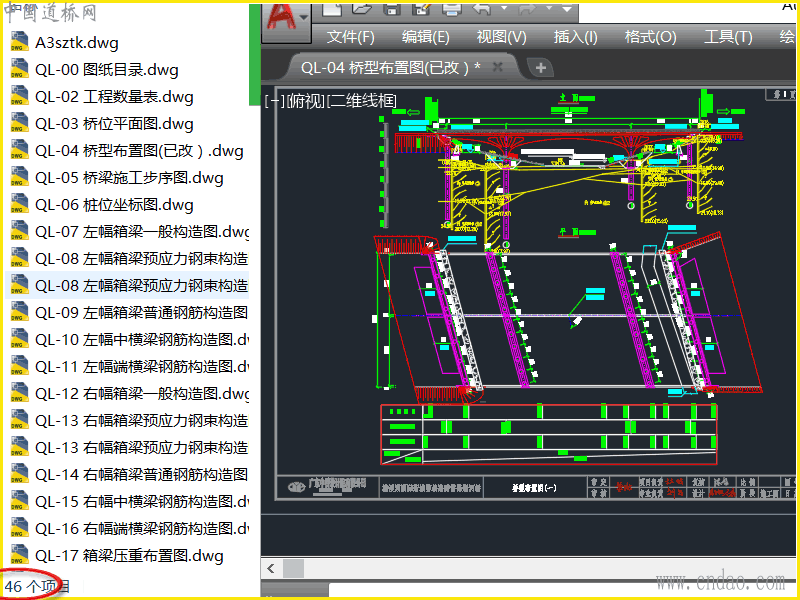The image size is (800, 600).
Task: Click the Save As icon with pencil
Action: tap(422, 9)
